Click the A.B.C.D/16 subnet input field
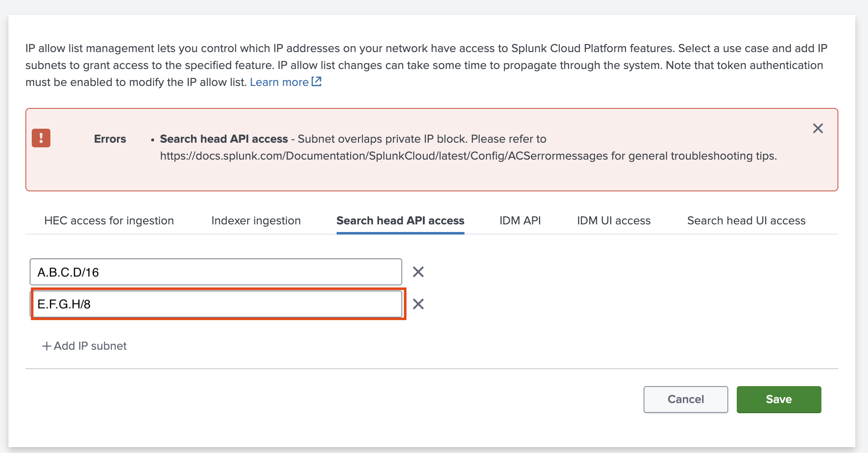Screen dimensions: 868x453 (216, 272)
